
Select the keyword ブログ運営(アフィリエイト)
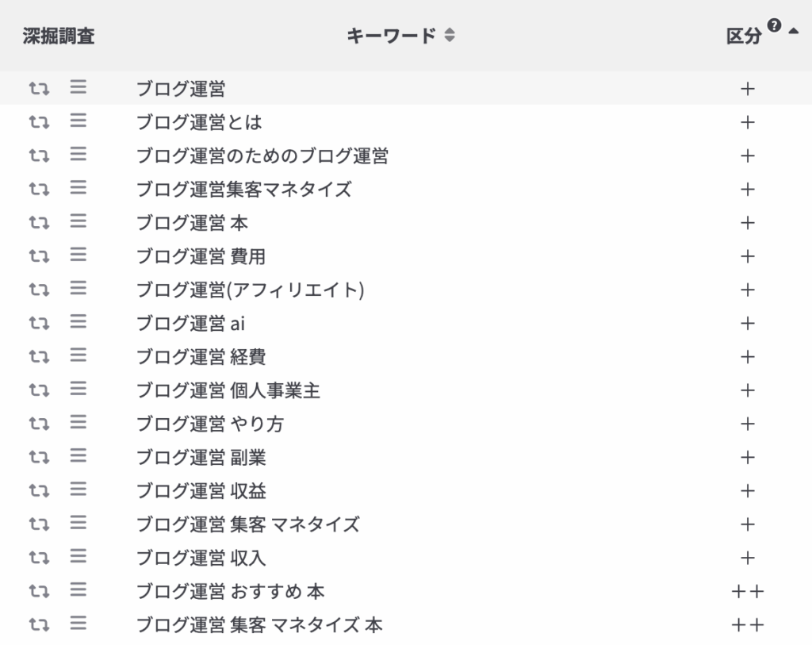pyautogui.click(x=250, y=290)
